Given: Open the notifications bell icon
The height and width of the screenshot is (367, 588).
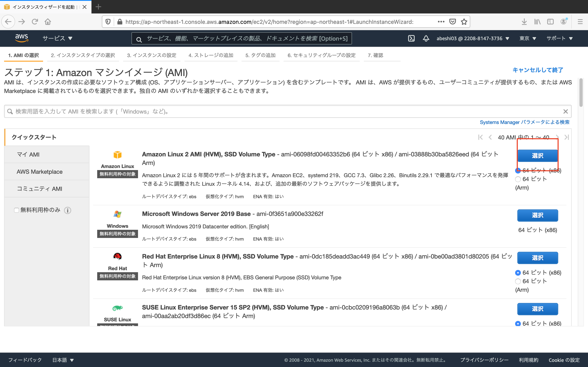Looking at the screenshot, I should coord(426,38).
